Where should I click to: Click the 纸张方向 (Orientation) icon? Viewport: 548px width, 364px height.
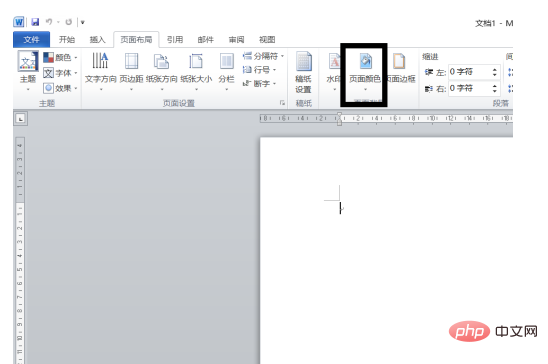161,61
